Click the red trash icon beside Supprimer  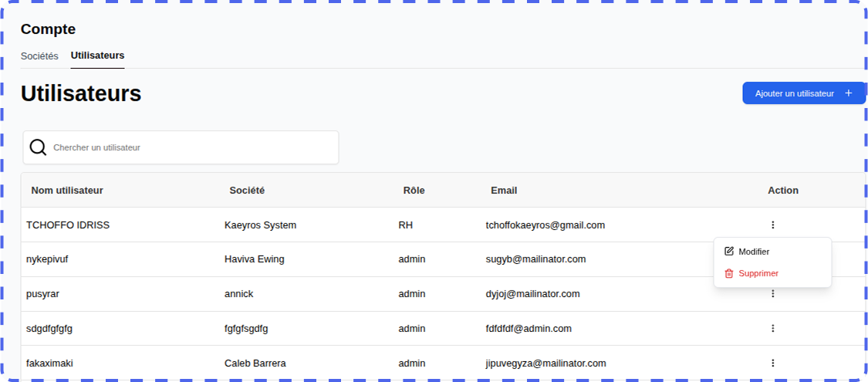[729, 273]
